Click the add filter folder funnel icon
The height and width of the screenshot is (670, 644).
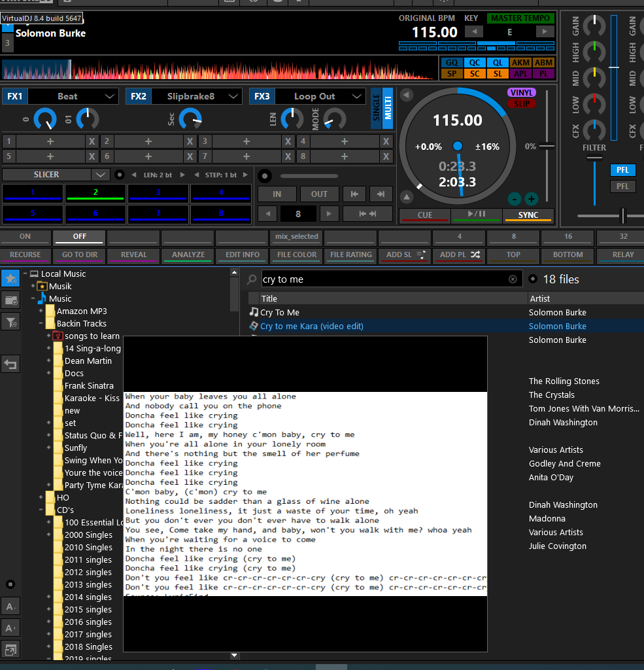click(x=10, y=322)
